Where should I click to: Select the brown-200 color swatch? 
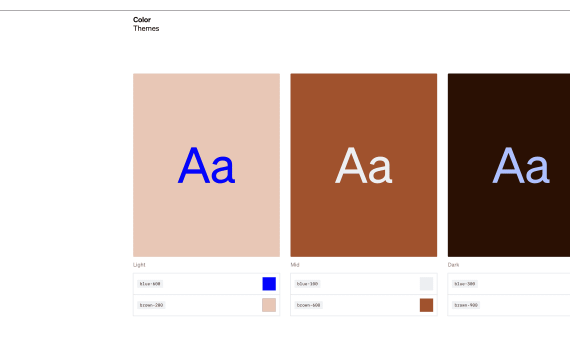(269, 305)
